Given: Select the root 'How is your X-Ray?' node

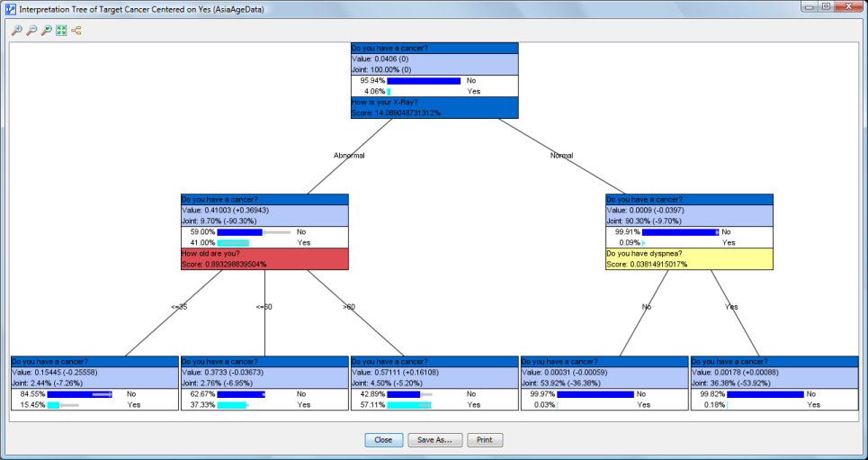Looking at the screenshot, I should coord(434,107).
